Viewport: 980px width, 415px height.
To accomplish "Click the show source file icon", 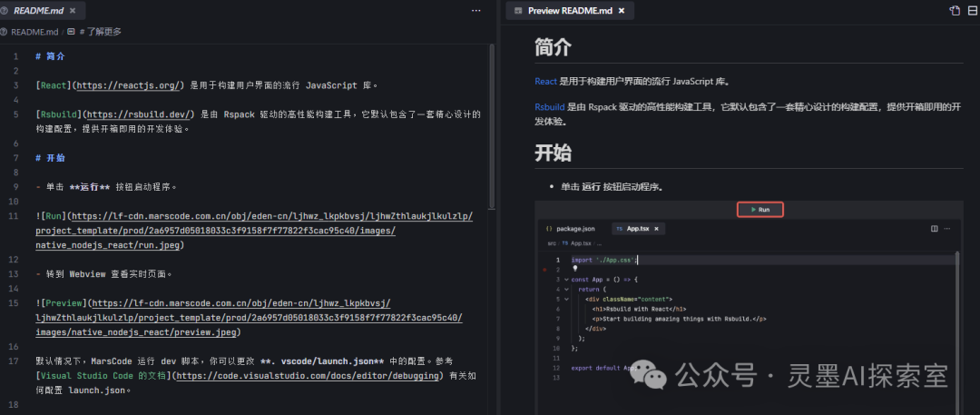I will tap(954, 11).
